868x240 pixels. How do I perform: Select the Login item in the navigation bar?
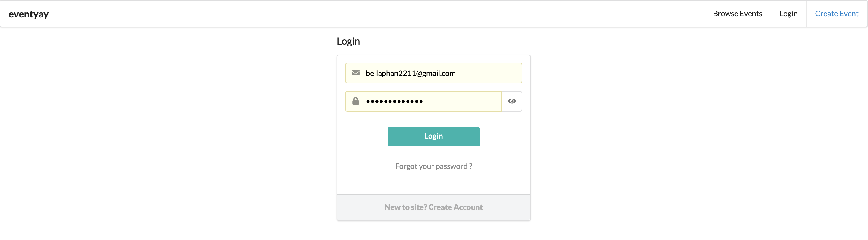tap(788, 14)
